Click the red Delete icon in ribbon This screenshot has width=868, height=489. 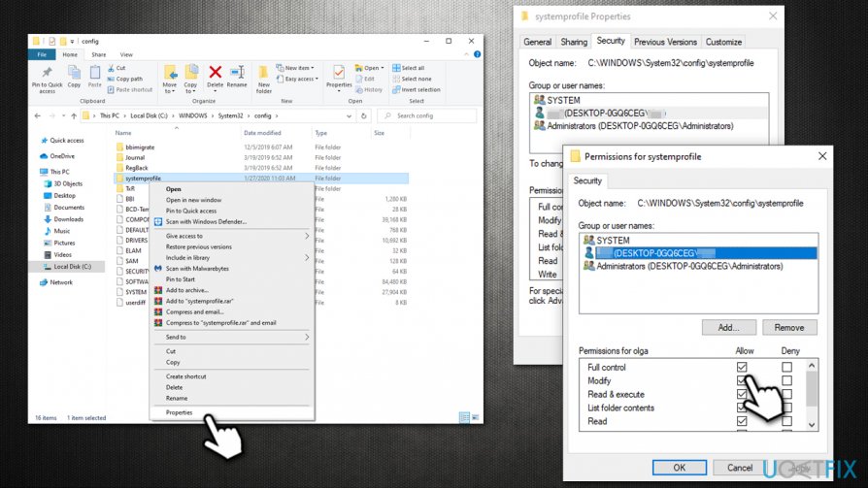coord(215,72)
